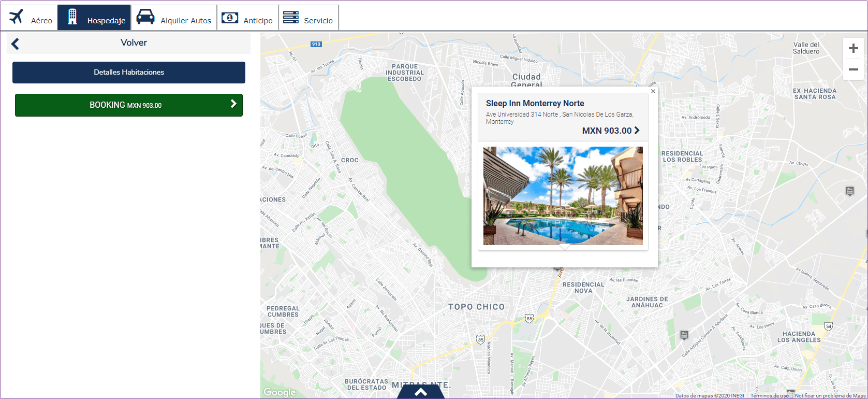
Task: Open the hotel pool photo thumbnail
Action: click(563, 196)
